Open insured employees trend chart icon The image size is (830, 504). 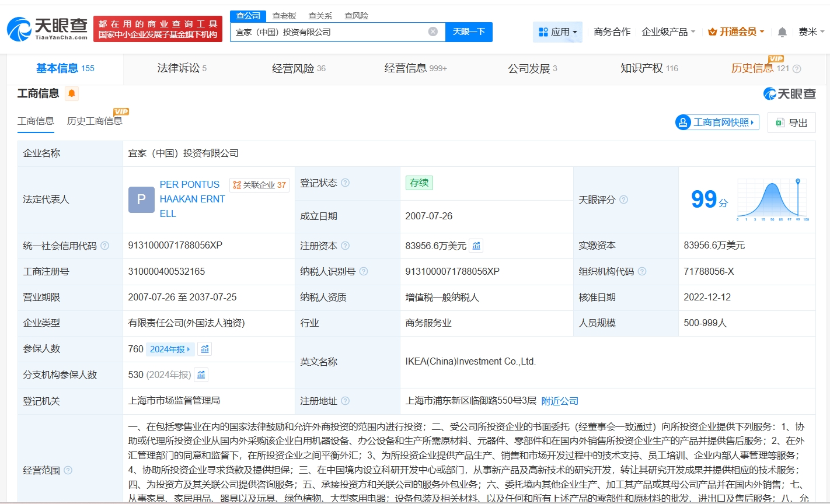pos(205,349)
